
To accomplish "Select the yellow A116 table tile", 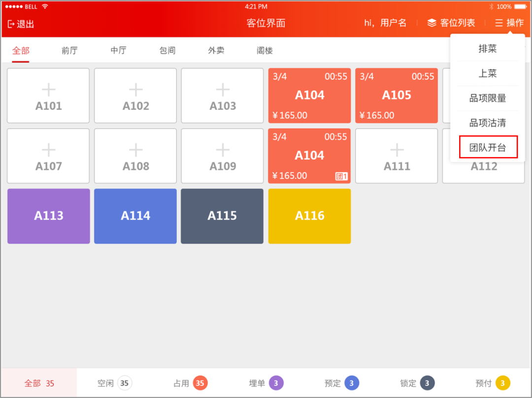I will pos(309,216).
